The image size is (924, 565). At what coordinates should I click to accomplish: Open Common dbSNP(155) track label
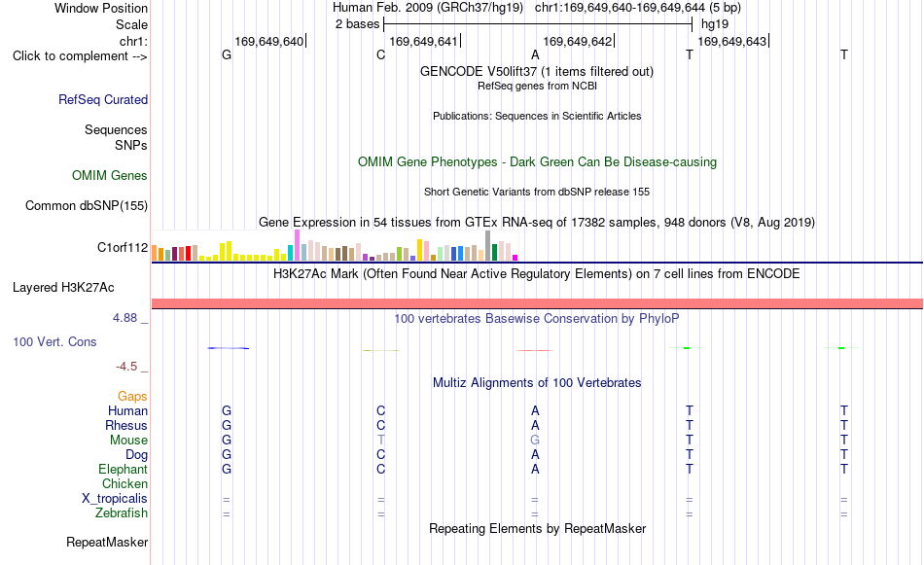pos(87,205)
